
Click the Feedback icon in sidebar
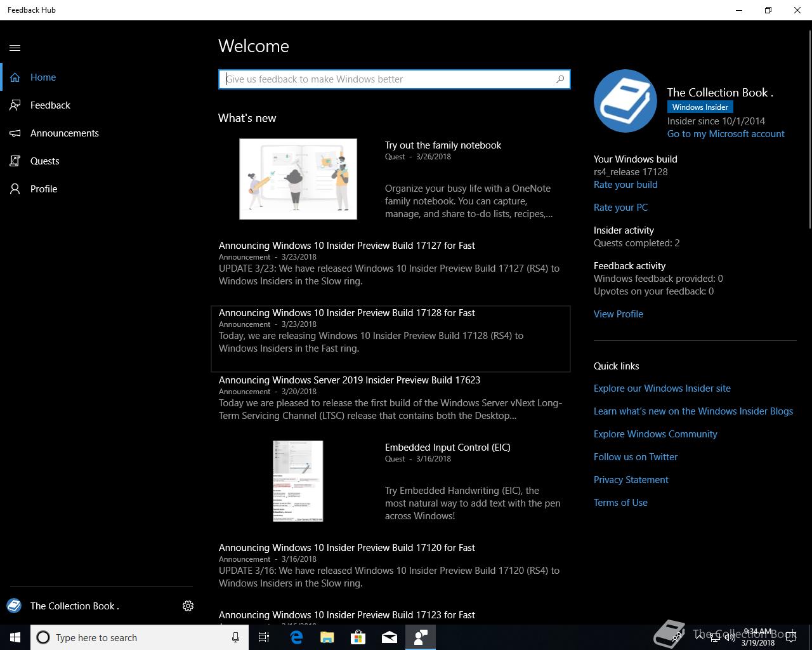coord(15,105)
